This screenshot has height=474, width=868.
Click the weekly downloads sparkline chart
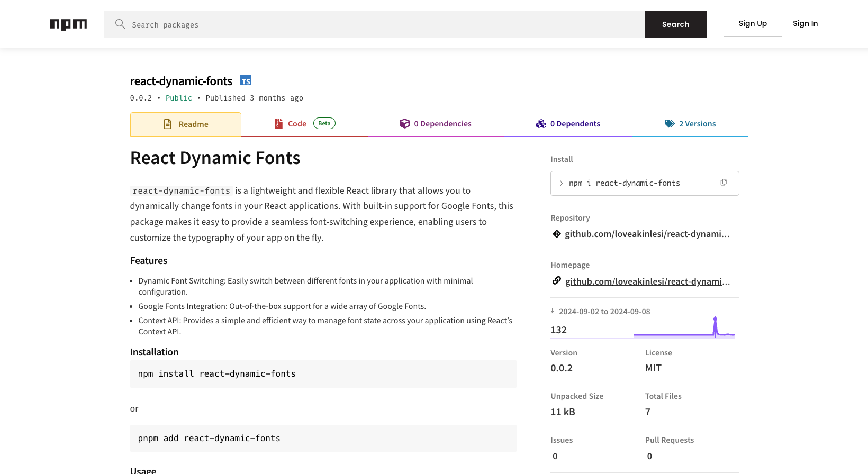point(684,327)
